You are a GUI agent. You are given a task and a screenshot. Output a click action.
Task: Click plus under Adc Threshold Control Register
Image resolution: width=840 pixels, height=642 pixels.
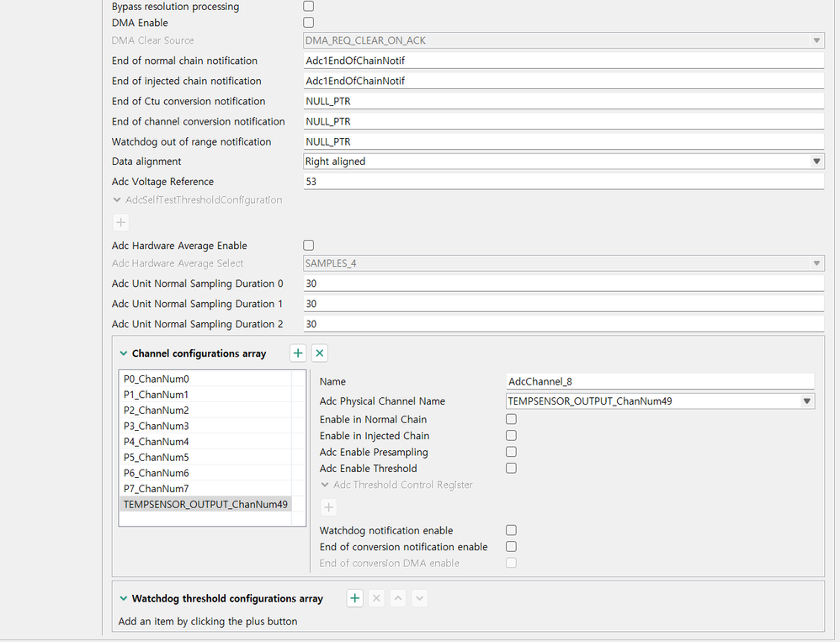click(x=329, y=507)
